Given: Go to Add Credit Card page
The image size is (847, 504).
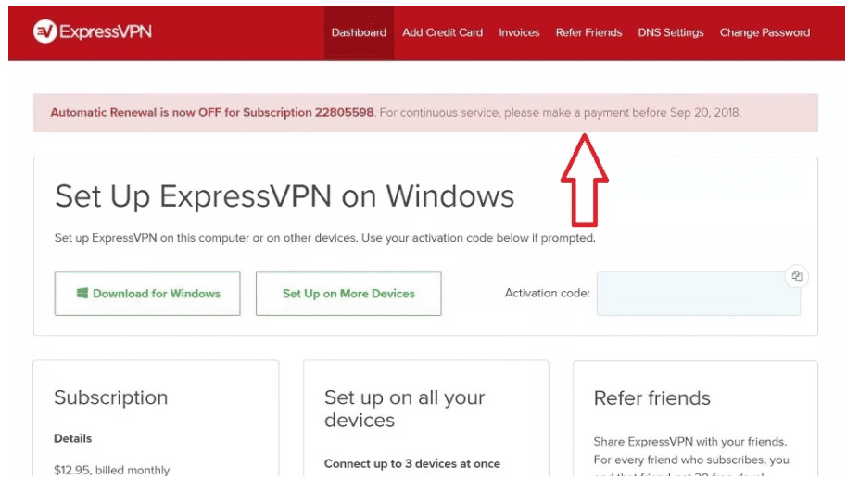Looking at the screenshot, I should click(442, 32).
